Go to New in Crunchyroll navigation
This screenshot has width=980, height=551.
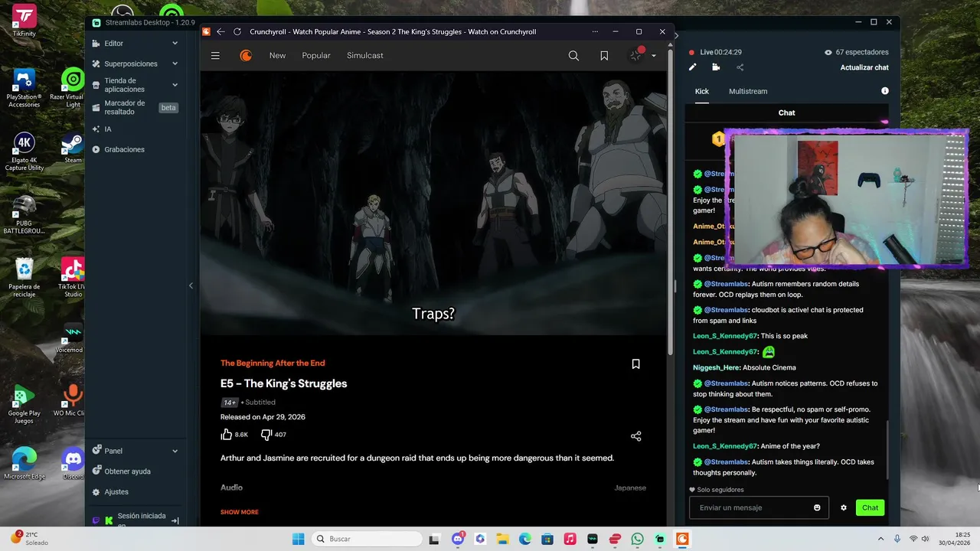tap(277, 56)
